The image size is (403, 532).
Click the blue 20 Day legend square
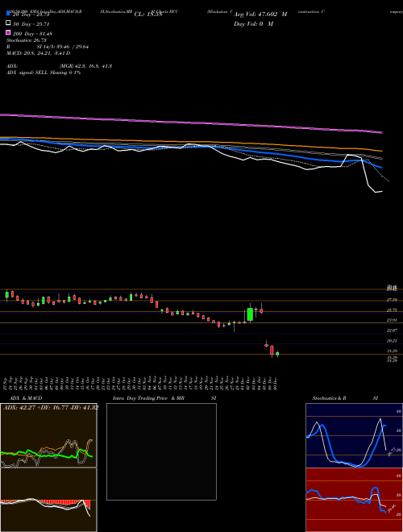(x=9, y=14)
